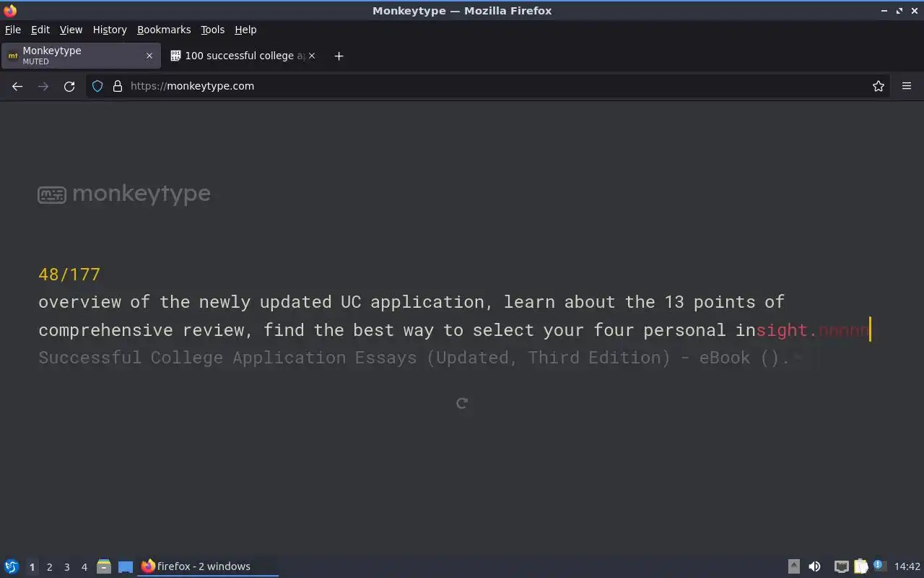924x578 pixels.
Task: Open the Edit menu
Action: click(40, 30)
